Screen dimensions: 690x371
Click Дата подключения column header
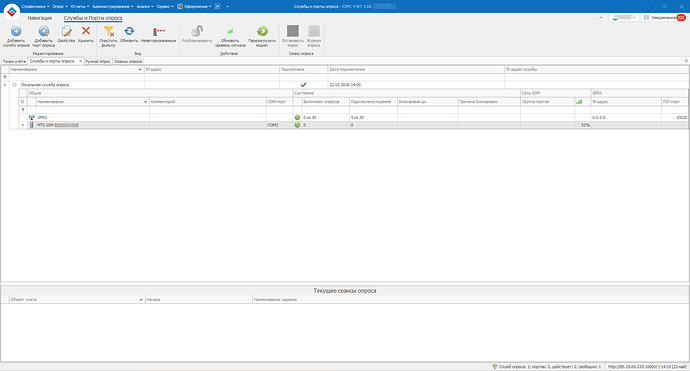(x=416, y=70)
